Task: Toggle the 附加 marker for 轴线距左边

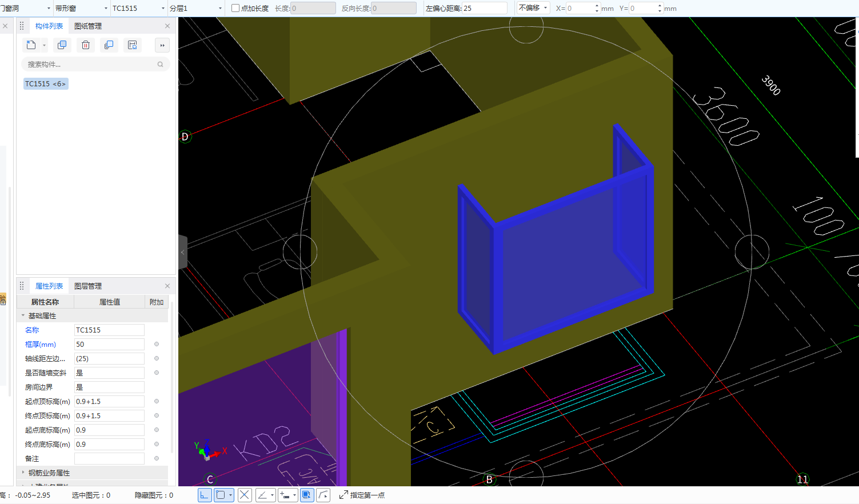Action: pos(157,359)
